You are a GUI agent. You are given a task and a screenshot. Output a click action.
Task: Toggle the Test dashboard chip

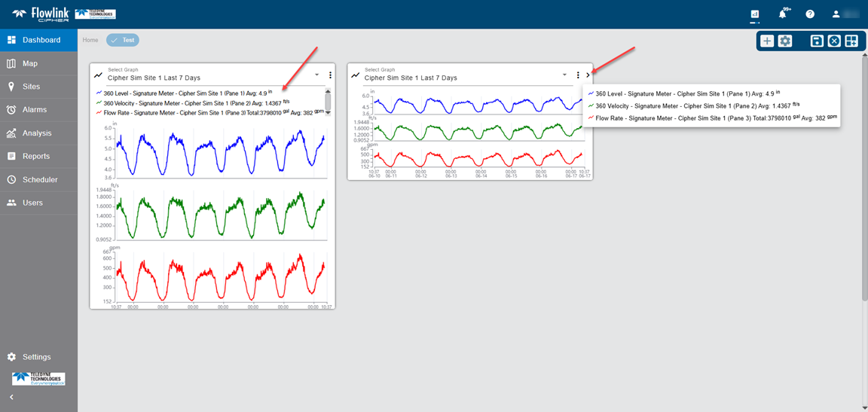[123, 40]
